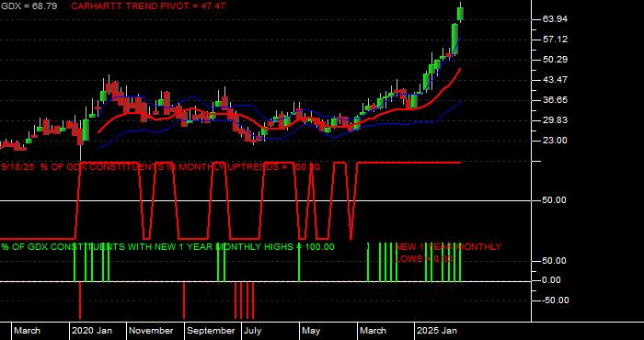This screenshot has height=340, width=644.
Task: Click the May date marker
Action: tap(311, 331)
